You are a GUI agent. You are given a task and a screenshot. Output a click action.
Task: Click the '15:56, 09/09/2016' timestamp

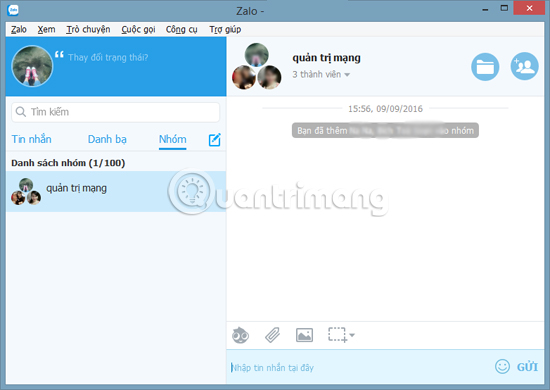pos(385,109)
